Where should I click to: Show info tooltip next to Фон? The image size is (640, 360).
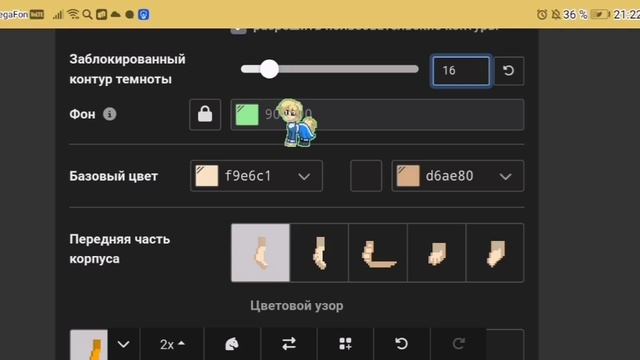pyautogui.click(x=109, y=114)
